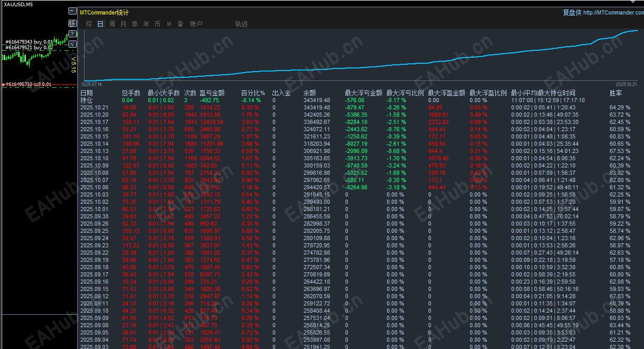This screenshot has width=644, height=349.
Task: Switch to the 综 summary tab
Action: pyautogui.click(x=89, y=24)
